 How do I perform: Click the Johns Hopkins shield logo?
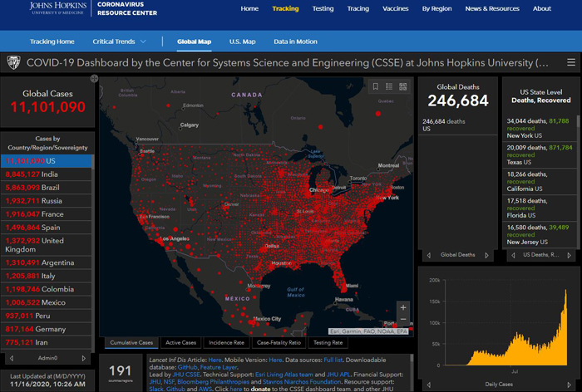(x=14, y=62)
